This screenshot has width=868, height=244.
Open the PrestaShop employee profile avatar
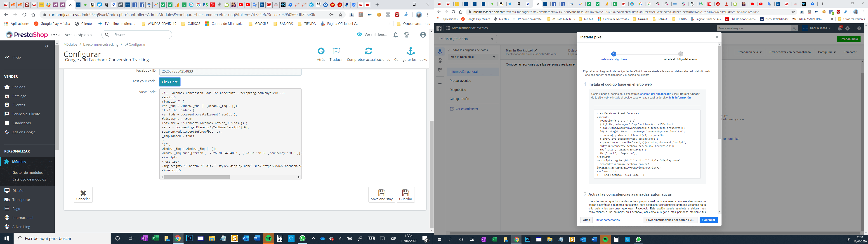(x=423, y=35)
